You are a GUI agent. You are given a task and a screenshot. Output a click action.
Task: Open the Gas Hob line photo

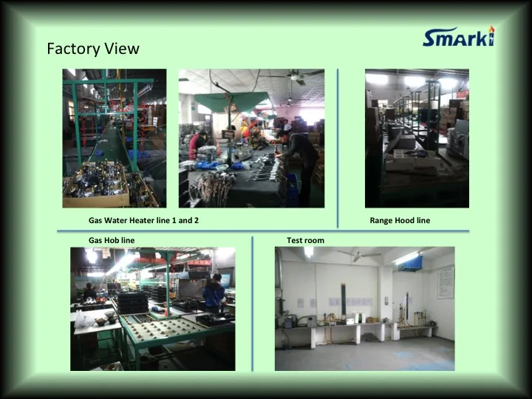click(x=152, y=309)
